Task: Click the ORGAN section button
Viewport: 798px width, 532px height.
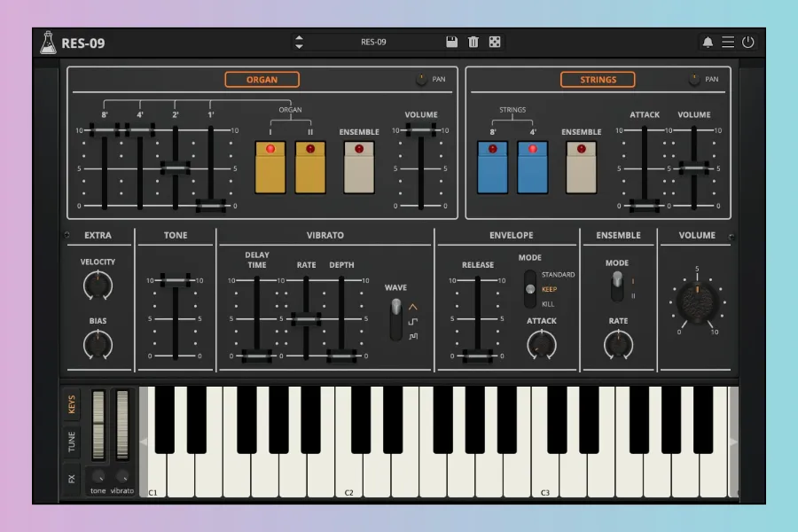Action: [x=262, y=80]
